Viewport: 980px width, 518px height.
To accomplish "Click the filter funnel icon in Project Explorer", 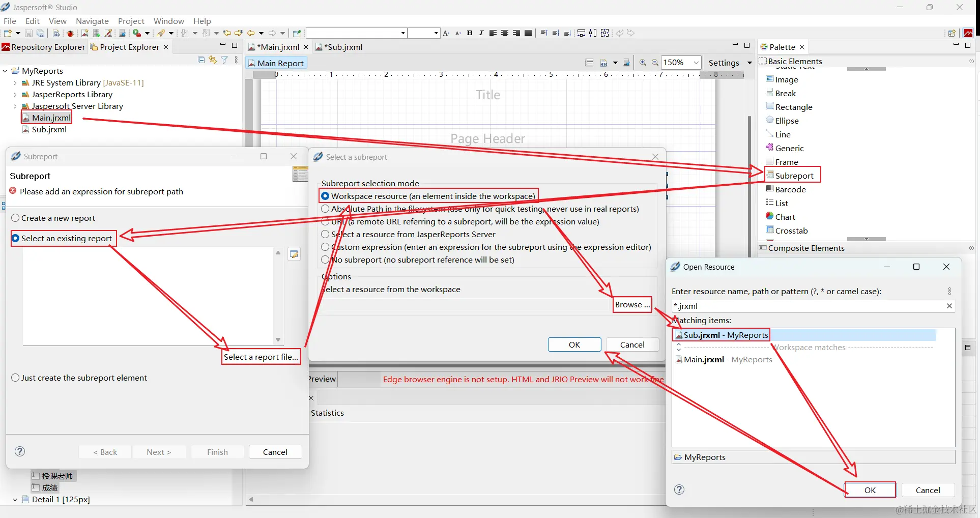I will pos(224,60).
